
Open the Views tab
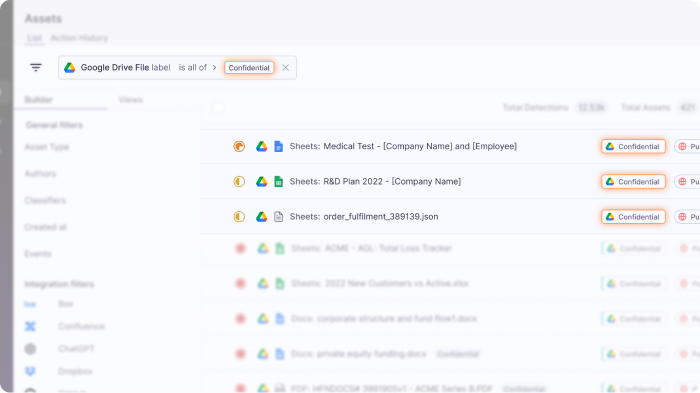pos(131,100)
